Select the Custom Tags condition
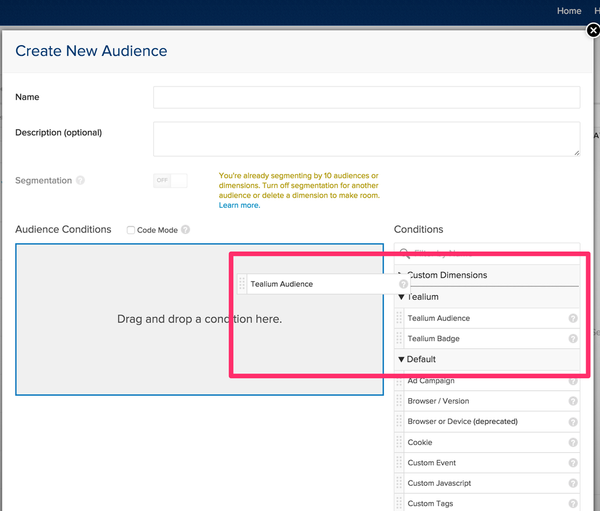This screenshot has height=511, width=600. (431, 503)
